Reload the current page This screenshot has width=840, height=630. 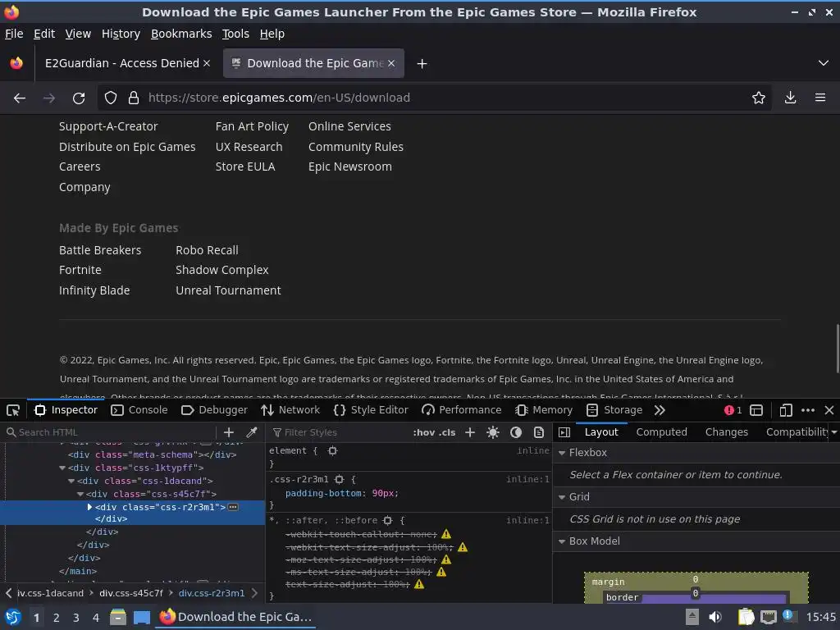pos(79,98)
